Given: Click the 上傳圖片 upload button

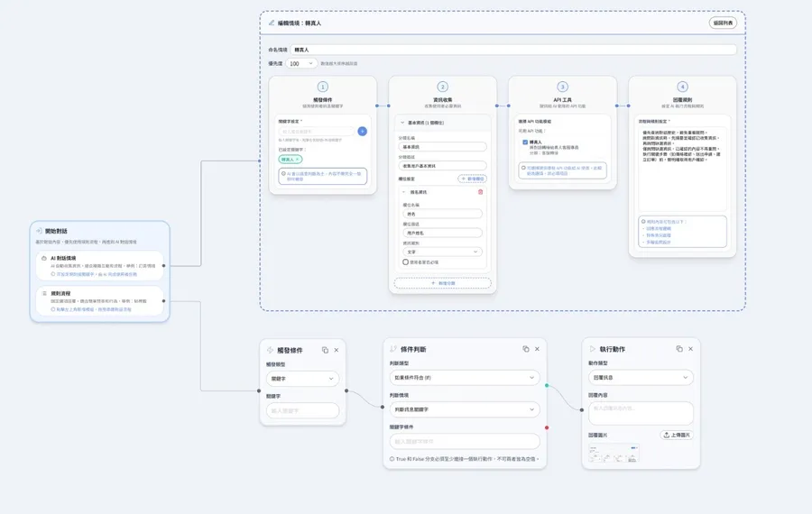Looking at the screenshot, I should [x=677, y=435].
